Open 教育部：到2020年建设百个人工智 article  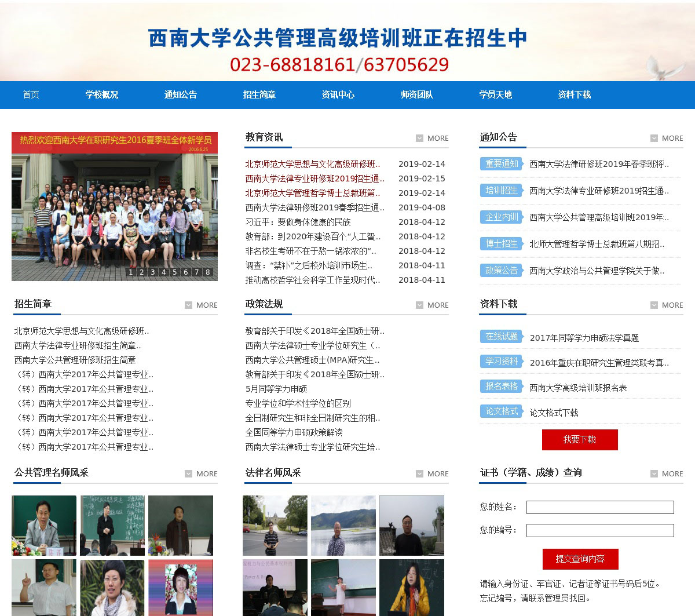point(313,236)
